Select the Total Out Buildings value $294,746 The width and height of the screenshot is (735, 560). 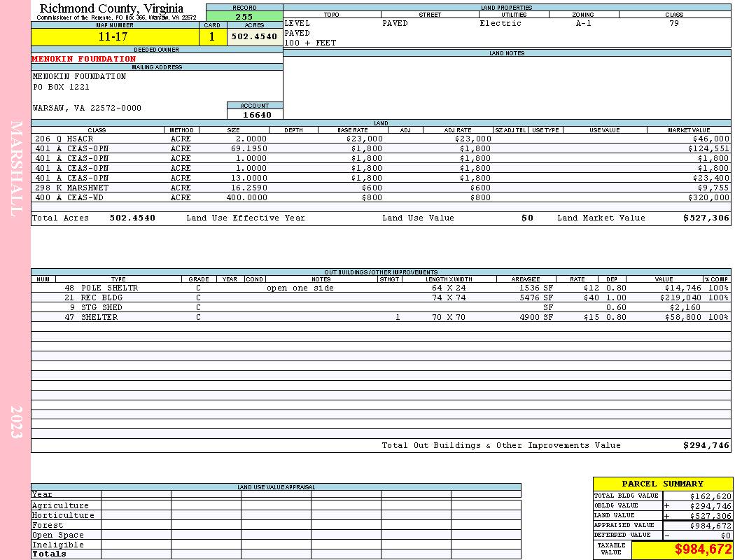pyautogui.click(x=706, y=446)
